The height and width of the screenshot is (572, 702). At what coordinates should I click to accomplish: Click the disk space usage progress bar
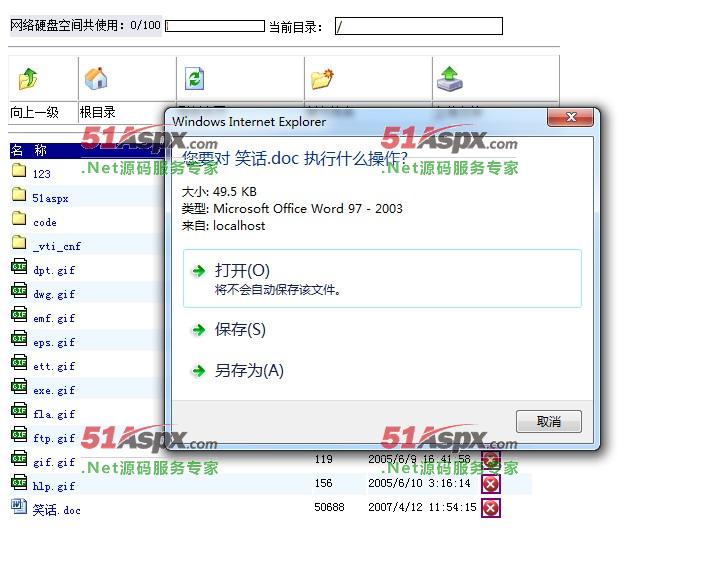point(215,26)
